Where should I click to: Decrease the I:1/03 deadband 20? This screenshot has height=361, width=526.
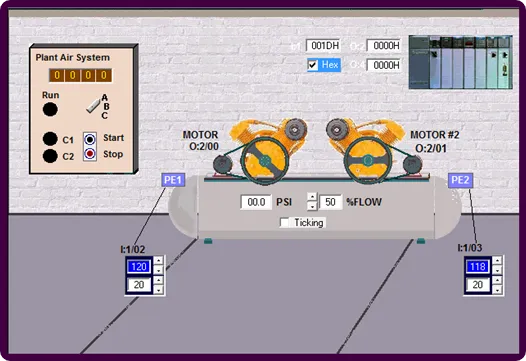click(497, 289)
